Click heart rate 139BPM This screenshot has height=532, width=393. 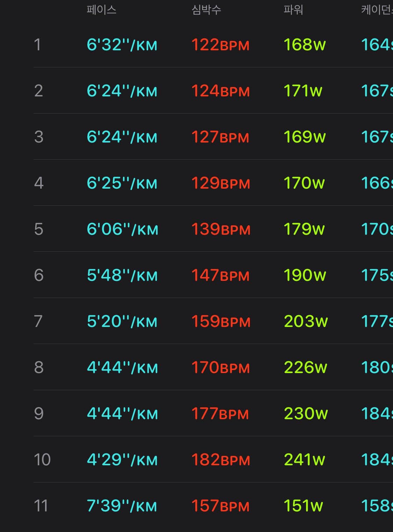[x=221, y=229]
